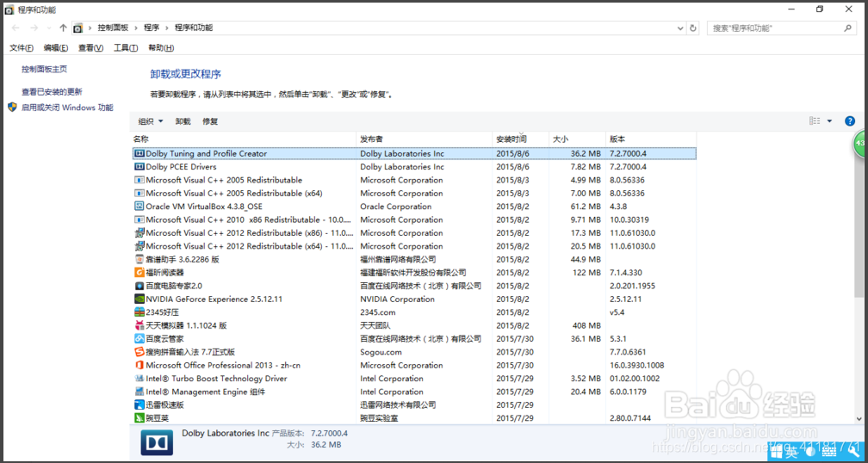868x463 pixels.
Task: Click the 福昕阅读器 program icon
Action: pos(139,273)
